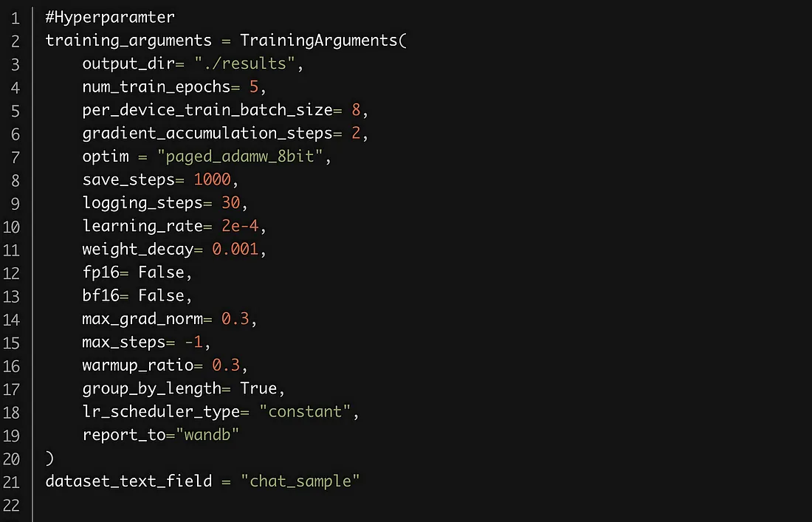Click the "paged_adamw_8bit" optimizer string
This screenshot has height=522, width=812.
[239, 157]
